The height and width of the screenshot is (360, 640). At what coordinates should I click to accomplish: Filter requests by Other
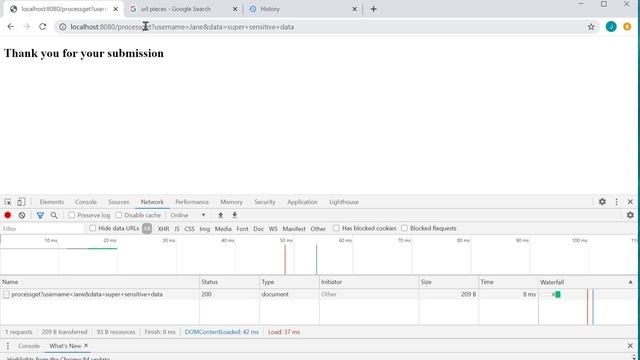(x=318, y=229)
